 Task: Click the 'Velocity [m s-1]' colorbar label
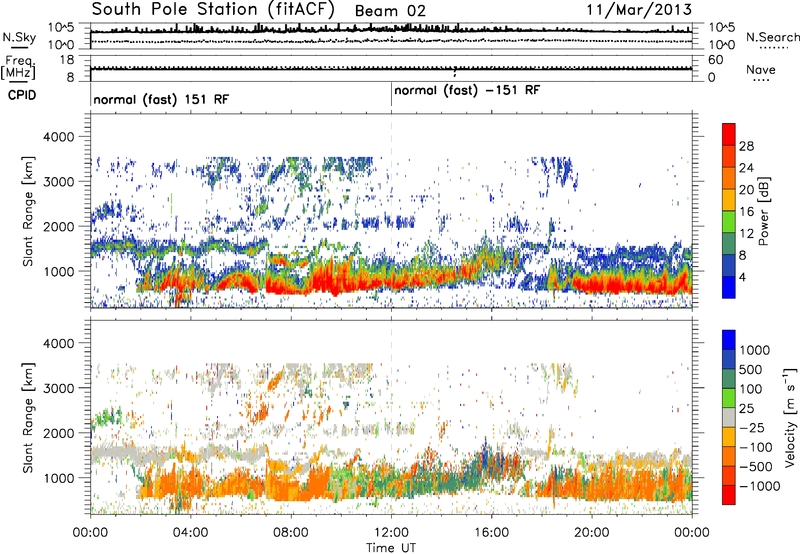790,417
